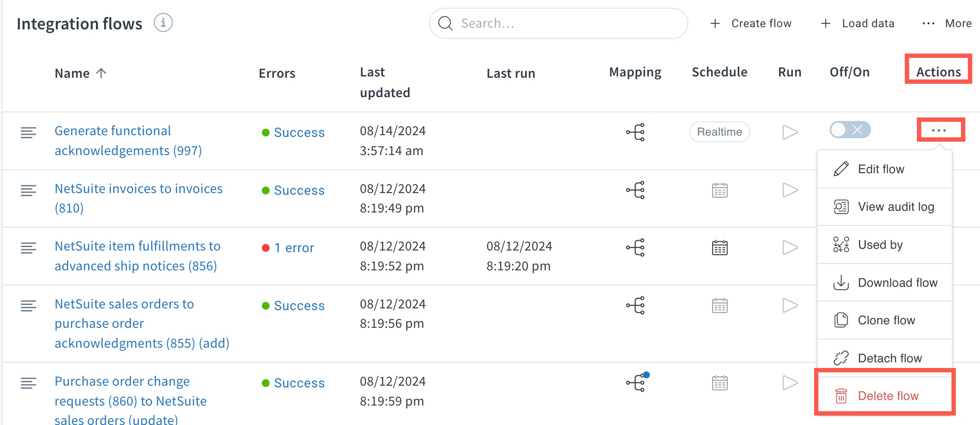Click Success status for NetSuite invoices row
The height and width of the screenshot is (425, 980).
[293, 190]
